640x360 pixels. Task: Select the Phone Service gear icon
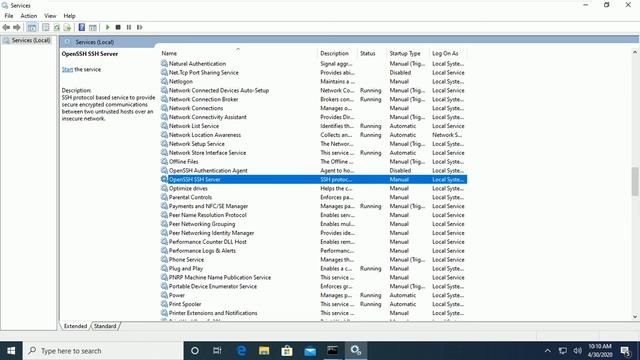click(x=164, y=260)
